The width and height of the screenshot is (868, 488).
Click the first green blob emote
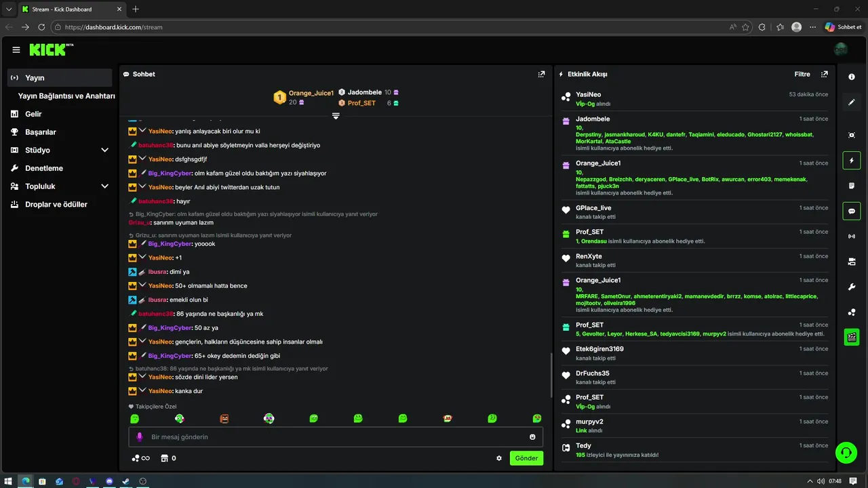[x=135, y=419]
